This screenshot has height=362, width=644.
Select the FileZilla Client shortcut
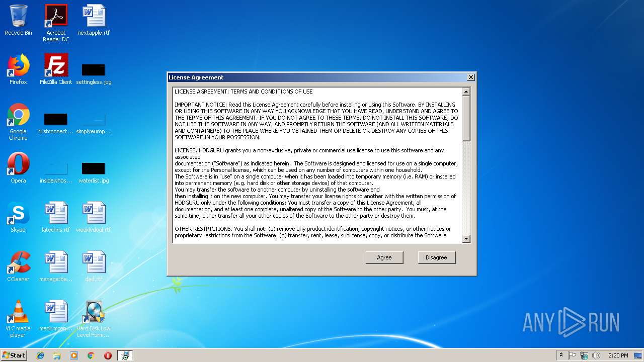click(56, 69)
